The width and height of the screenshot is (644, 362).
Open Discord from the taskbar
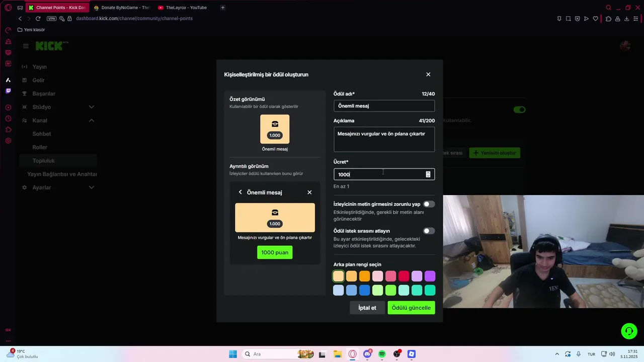click(367, 354)
